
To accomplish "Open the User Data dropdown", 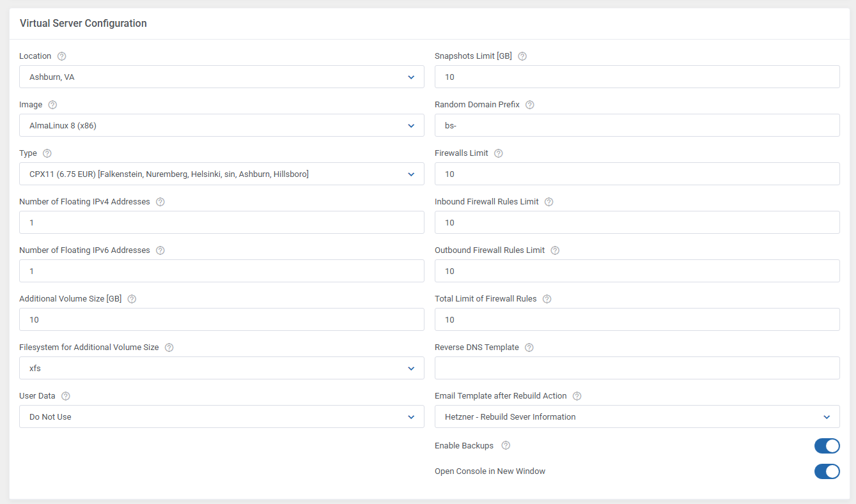I will click(x=222, y=417).
